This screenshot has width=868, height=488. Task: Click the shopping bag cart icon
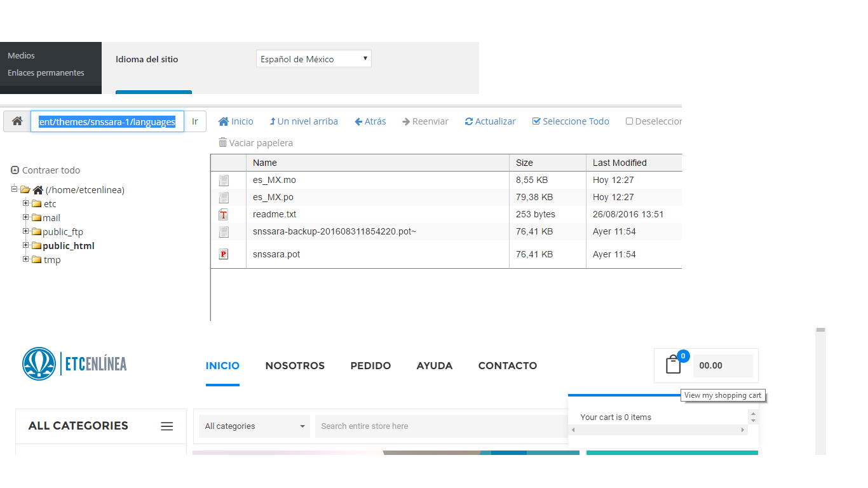click(x=673, y=365)
